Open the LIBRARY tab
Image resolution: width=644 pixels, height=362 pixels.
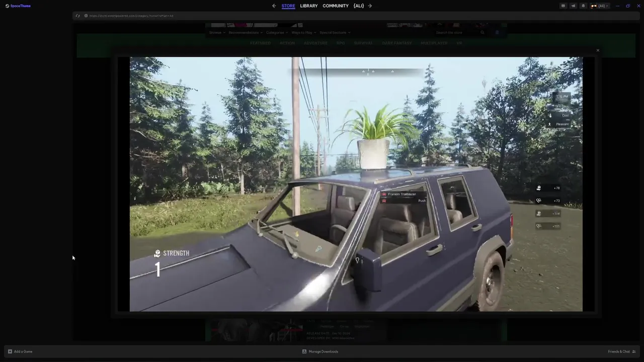(309, 6)
